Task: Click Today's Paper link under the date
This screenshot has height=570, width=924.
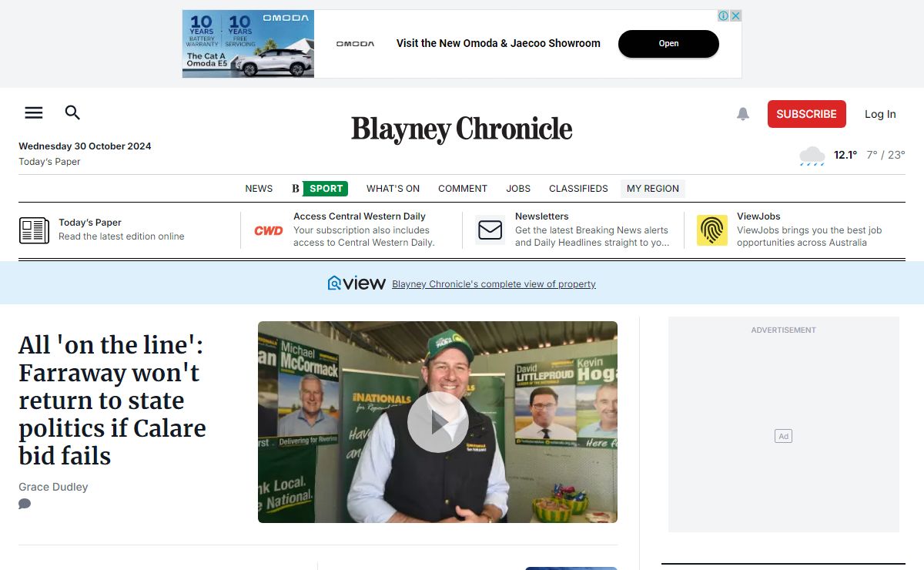Action: coord(49,162)
